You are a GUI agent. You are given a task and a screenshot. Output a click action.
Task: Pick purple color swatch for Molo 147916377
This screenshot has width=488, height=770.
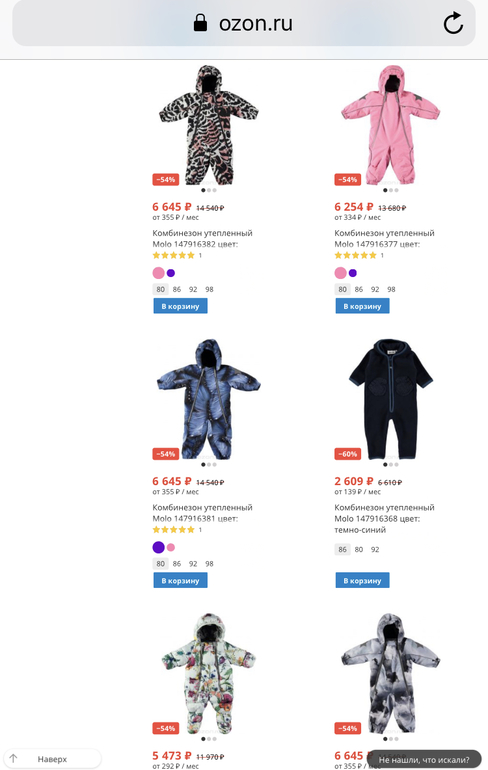[x=352, y=273]
